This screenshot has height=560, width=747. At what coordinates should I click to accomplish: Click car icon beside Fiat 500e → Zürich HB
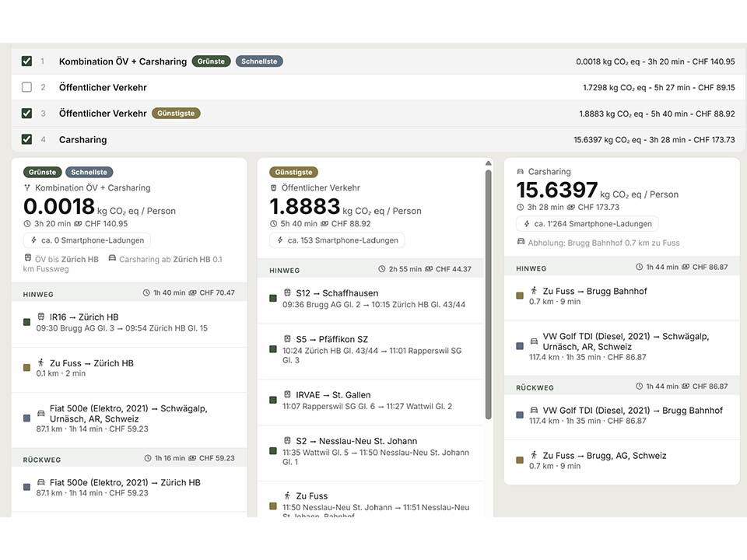coord(41,482)
